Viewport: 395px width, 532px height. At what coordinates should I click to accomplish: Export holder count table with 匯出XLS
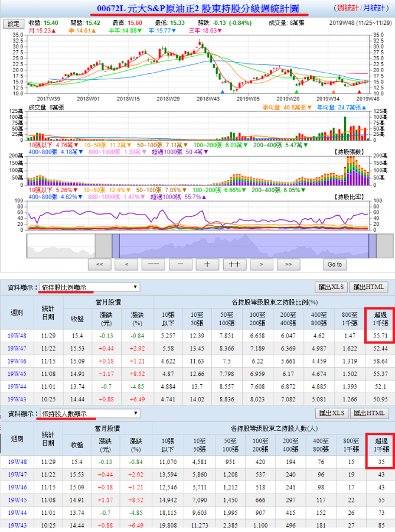pos(332,413)
